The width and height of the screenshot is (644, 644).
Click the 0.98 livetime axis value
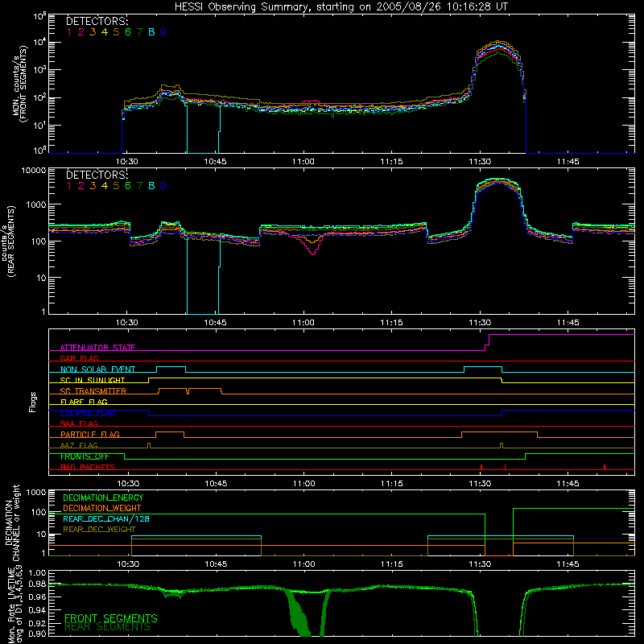[x=37, y=584]
